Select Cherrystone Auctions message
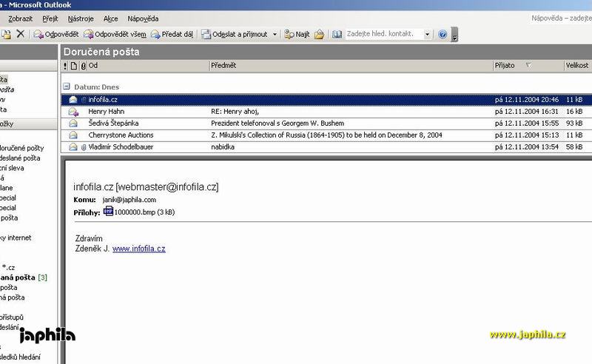 [326, 135]
